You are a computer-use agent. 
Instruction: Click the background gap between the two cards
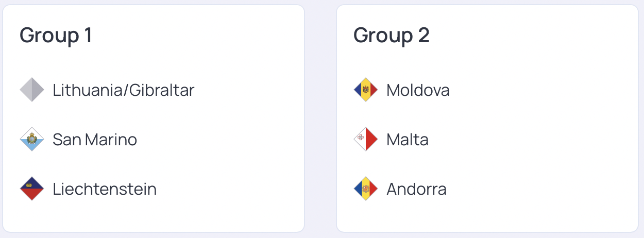pyautogui.click(x=320, y=118)
